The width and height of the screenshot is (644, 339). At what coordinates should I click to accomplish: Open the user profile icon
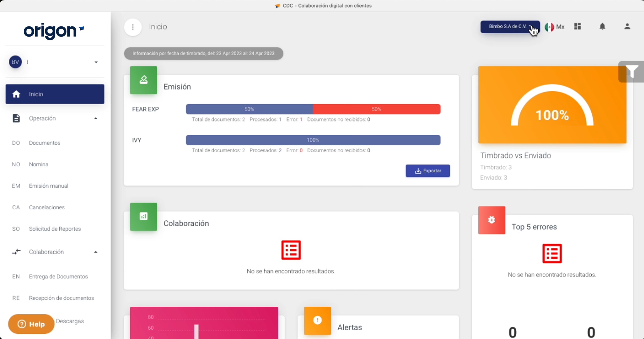point(627,26)
